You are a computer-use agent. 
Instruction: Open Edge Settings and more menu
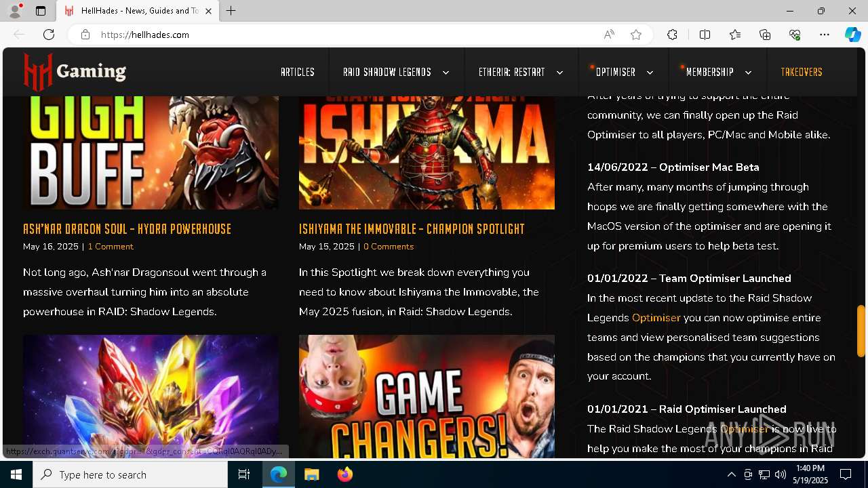point(825,35)
